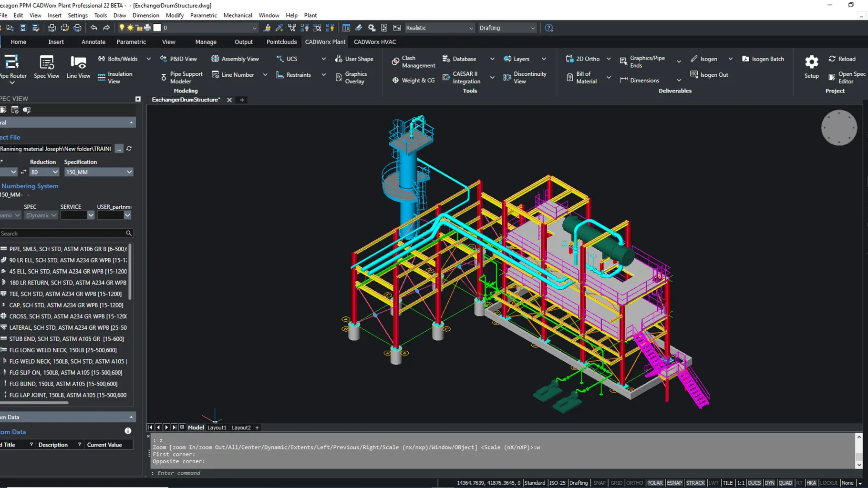Add a new drawing tab with plus
Image resolution: width=868 pixels, height=488 pixels.
[242, 100]
